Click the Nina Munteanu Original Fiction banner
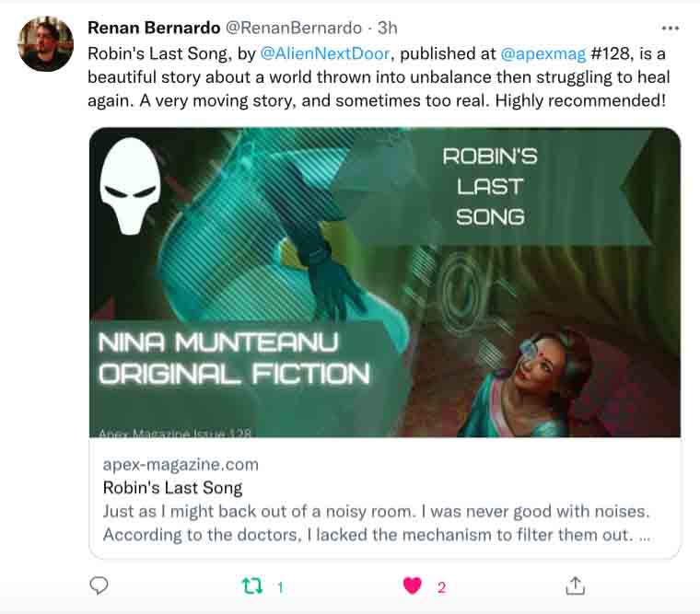This screenshot has width=700, height=614. coord(234,359)
